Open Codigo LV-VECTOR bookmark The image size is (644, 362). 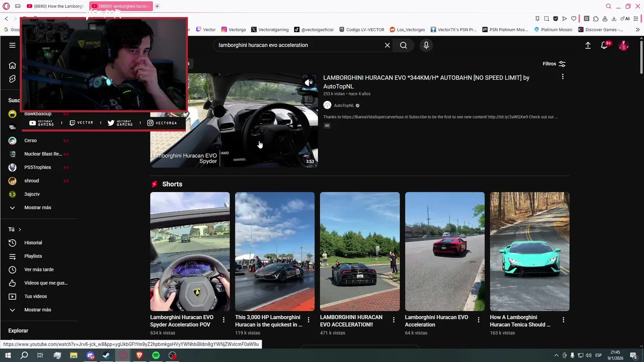(x=362, y=30)
